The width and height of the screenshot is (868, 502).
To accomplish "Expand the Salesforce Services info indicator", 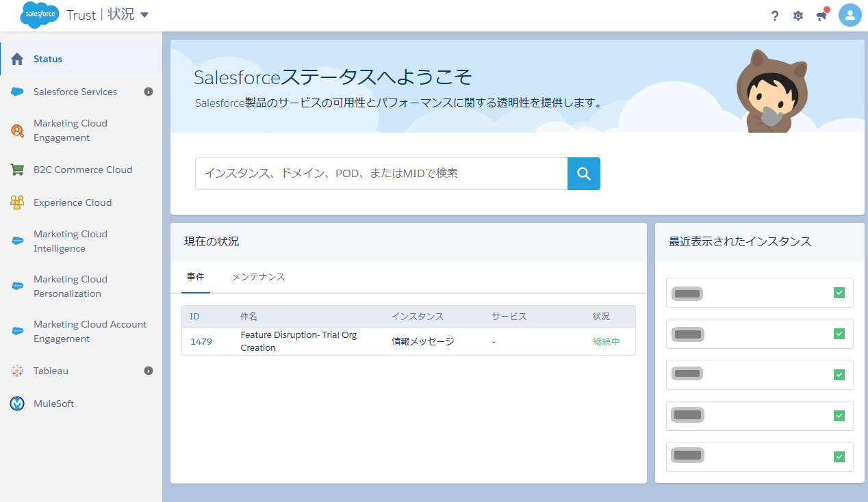I will tap(149, 92).
